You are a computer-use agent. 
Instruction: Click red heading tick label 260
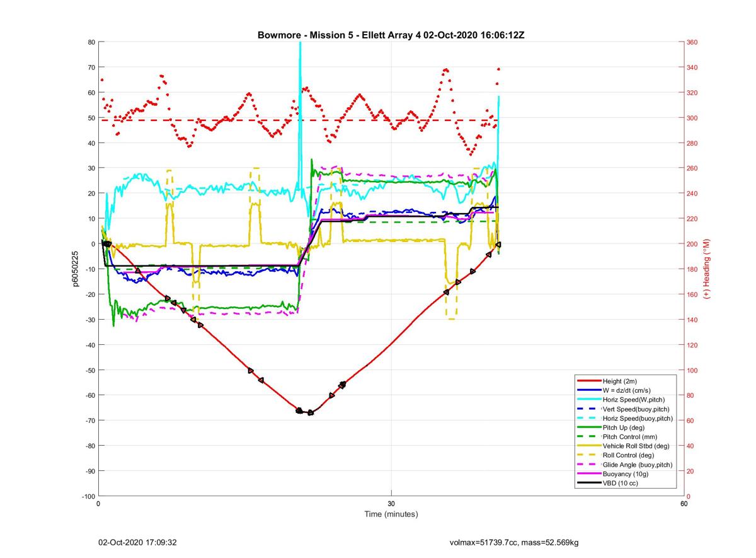[692, 168]
